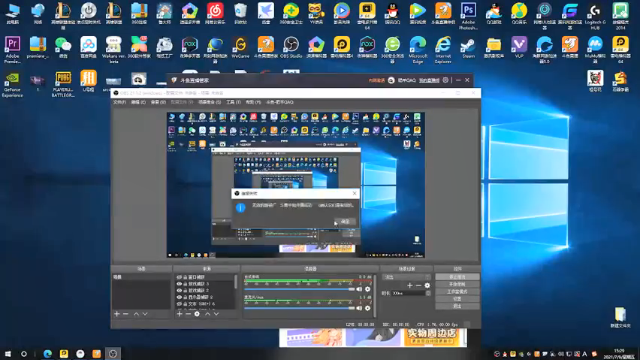Open Adobe Premiere desktop shortcut
The image size is (640, 360).
pos(12,50)
